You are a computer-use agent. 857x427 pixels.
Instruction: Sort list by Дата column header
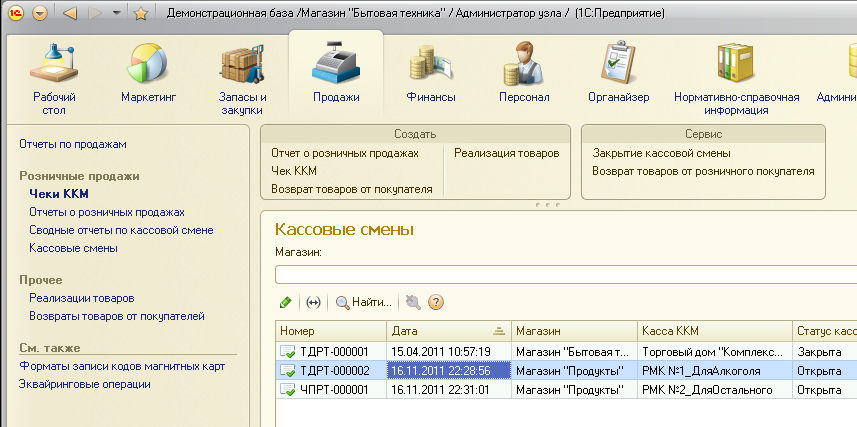448,330
